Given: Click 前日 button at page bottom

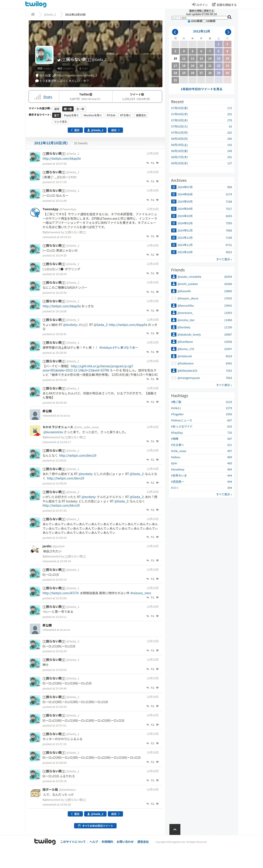Looking at the screenshot, I should pos(115,814).
